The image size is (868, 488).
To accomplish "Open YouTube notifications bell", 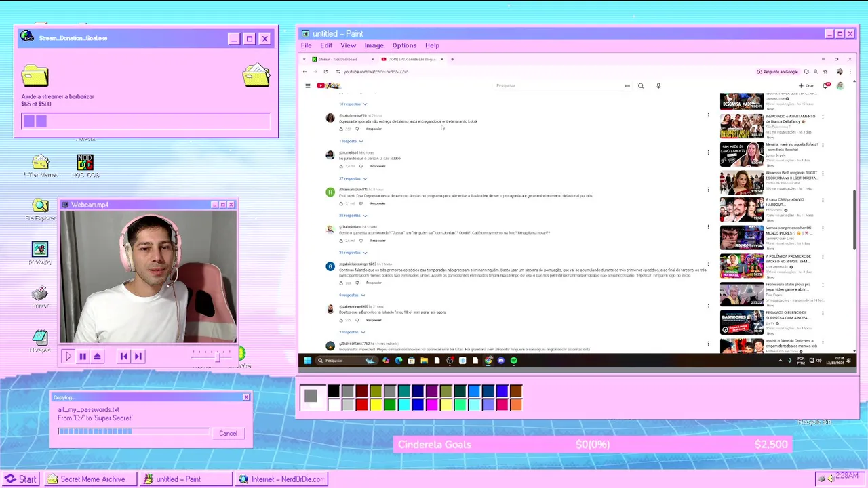I will point(826,85).
